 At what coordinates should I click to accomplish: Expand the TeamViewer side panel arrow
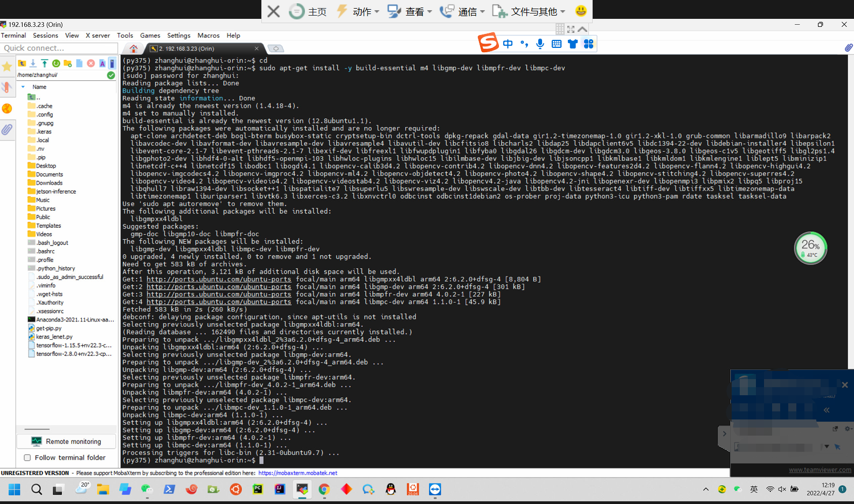pyautogui.click(x=724, y=433)
